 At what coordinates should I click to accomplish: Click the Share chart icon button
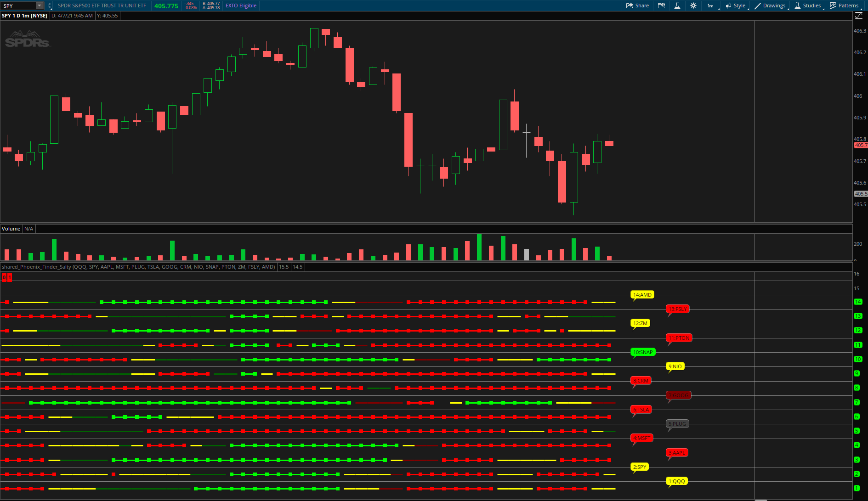coord(637,6)
